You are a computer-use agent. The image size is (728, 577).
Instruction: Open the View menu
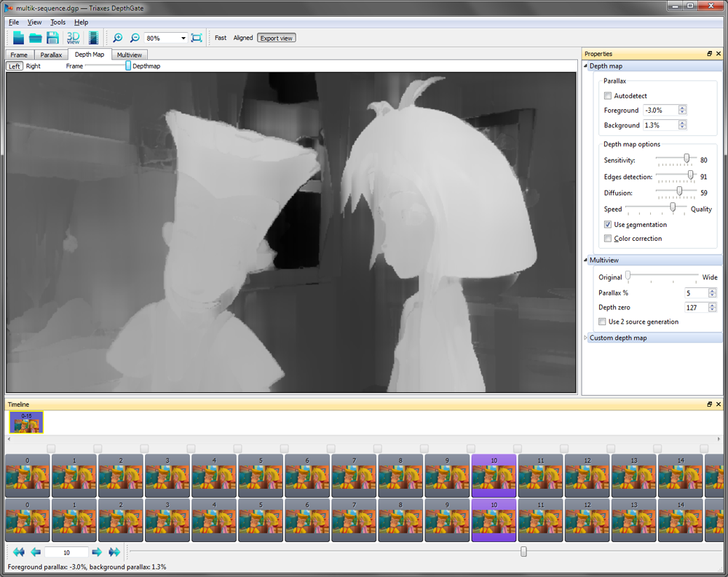(x=34, y=23)
